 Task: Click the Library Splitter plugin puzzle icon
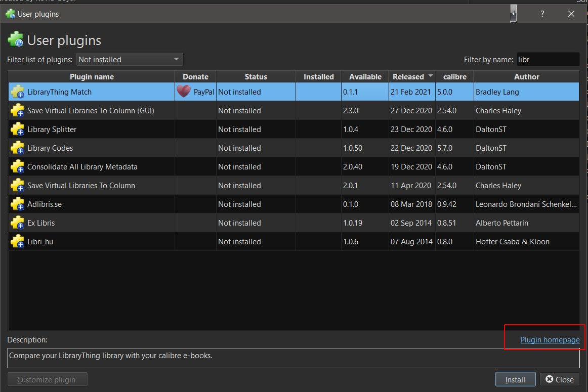(x=18, y=129)
